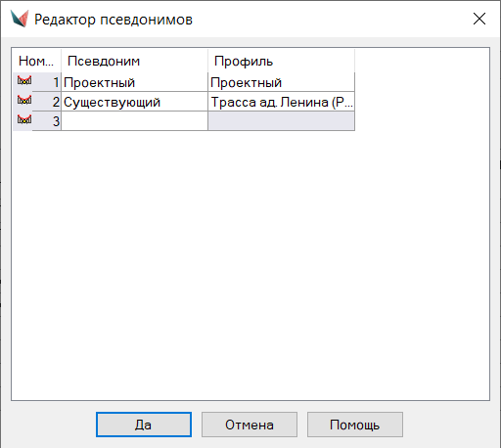
Task: Click the profile icon beside row 2
Action: (24, 100)
